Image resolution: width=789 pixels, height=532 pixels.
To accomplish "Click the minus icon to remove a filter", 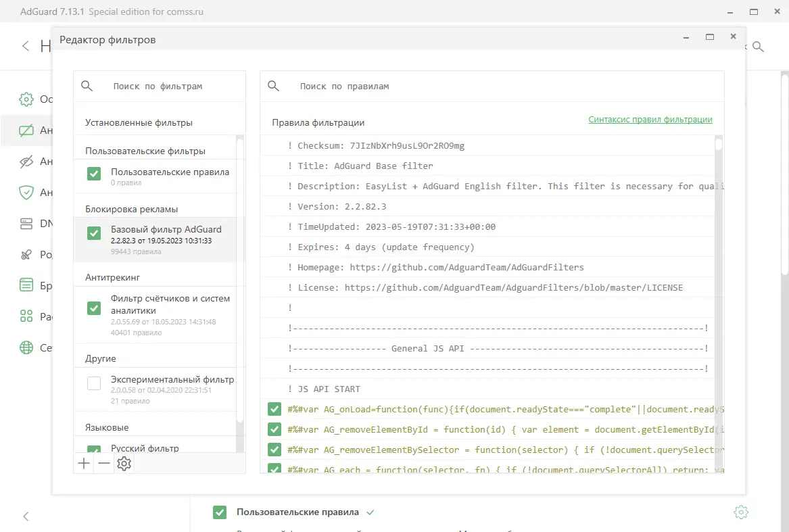I will (103, 464).
